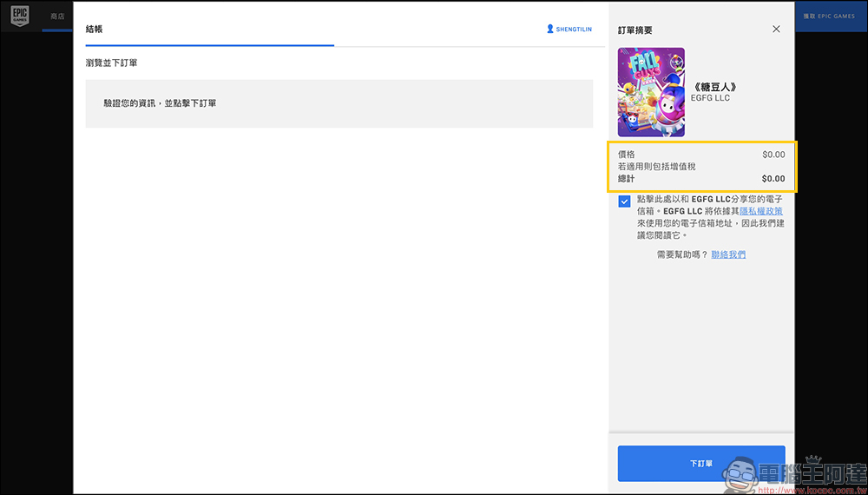This screenshot has width=868, height=495.
Task: Click the Fall Guys game cover thumbnail
Action: click(650, 92)
